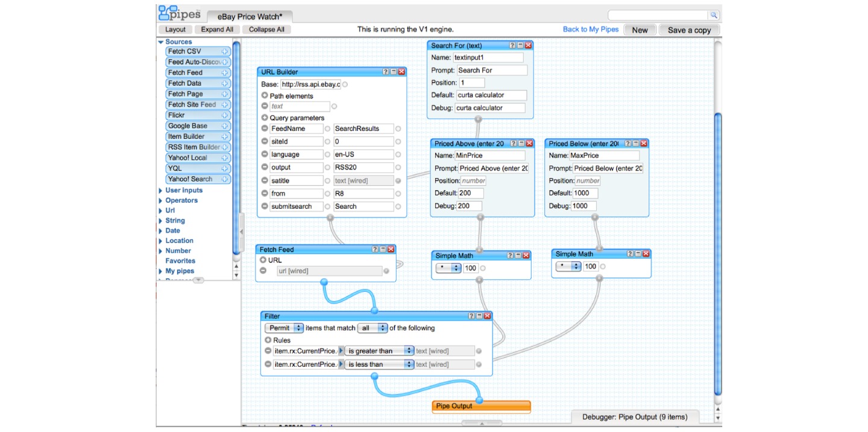
Task: Open help for the Search For module
Action: point(512,45)
